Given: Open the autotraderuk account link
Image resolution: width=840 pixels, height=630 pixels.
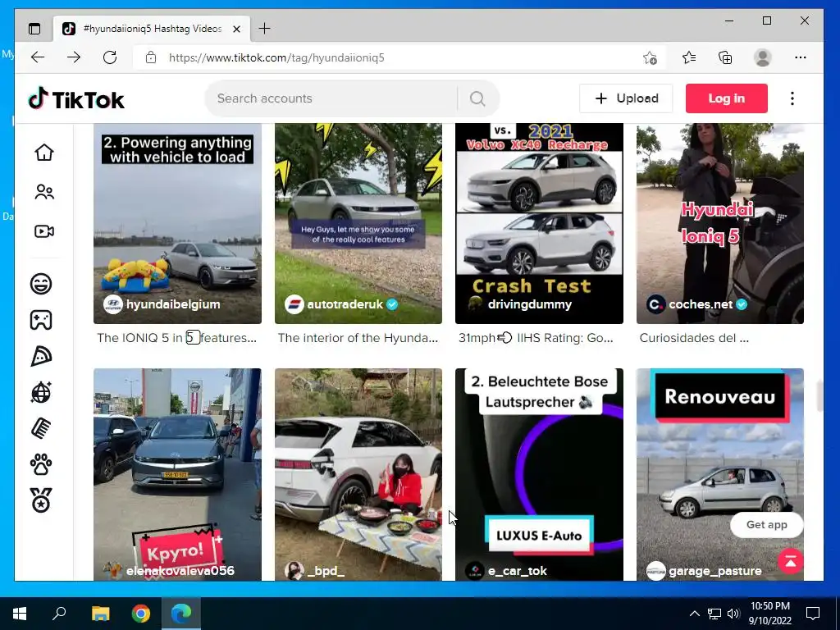Looking at the screenshot, I should [345, 304].
